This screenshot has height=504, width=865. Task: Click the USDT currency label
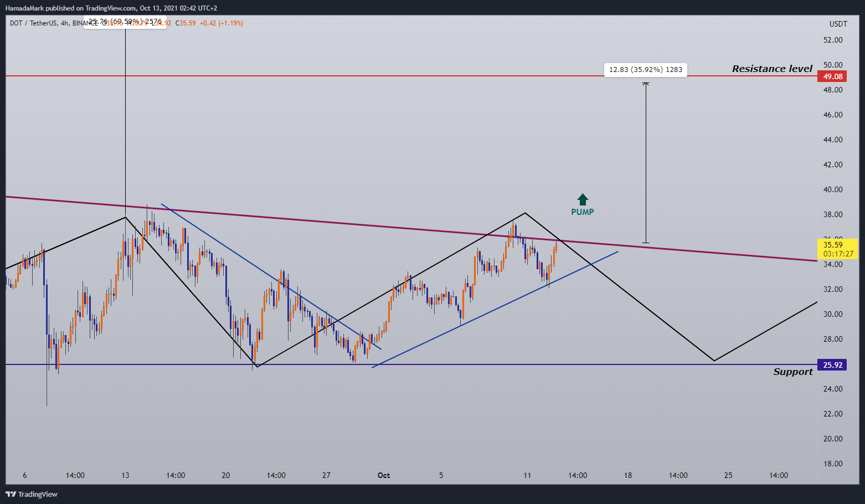[x=838, y=24]
